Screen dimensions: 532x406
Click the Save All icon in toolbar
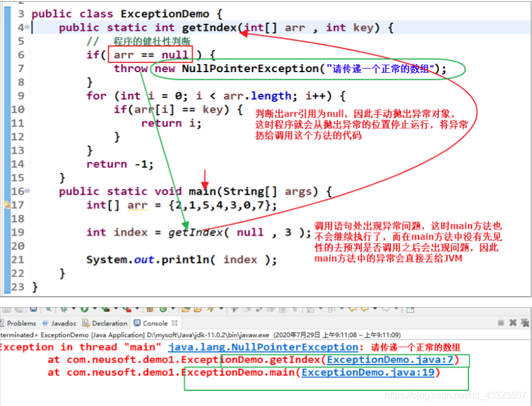[19, 309]
